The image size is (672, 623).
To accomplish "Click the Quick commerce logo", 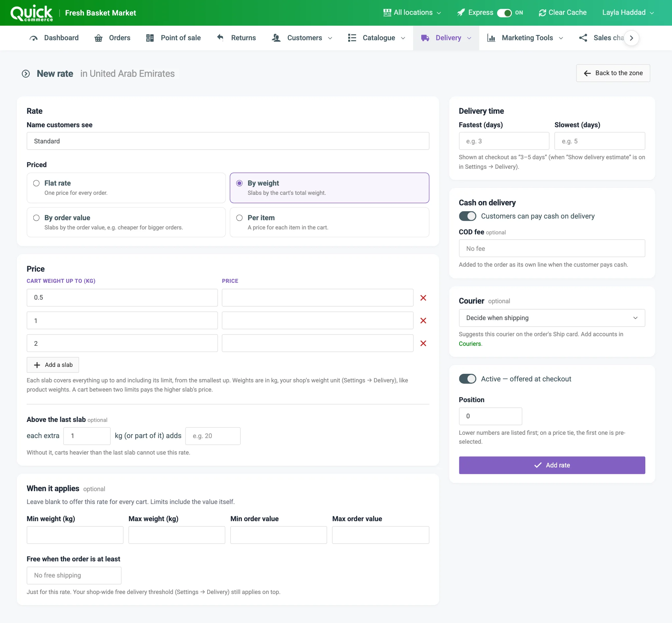I will pyautogui.click(x=31, y=13).
